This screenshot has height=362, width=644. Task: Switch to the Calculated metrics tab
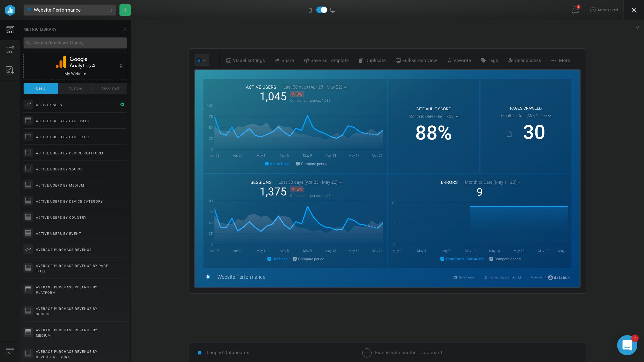(x=109, y=88)
